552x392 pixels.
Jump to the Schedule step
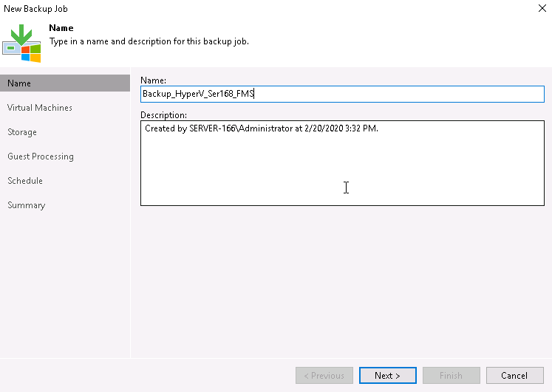pos(25,181)
